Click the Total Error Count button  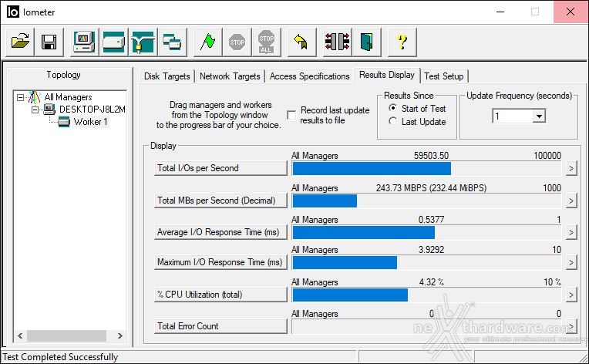[220, 326]
